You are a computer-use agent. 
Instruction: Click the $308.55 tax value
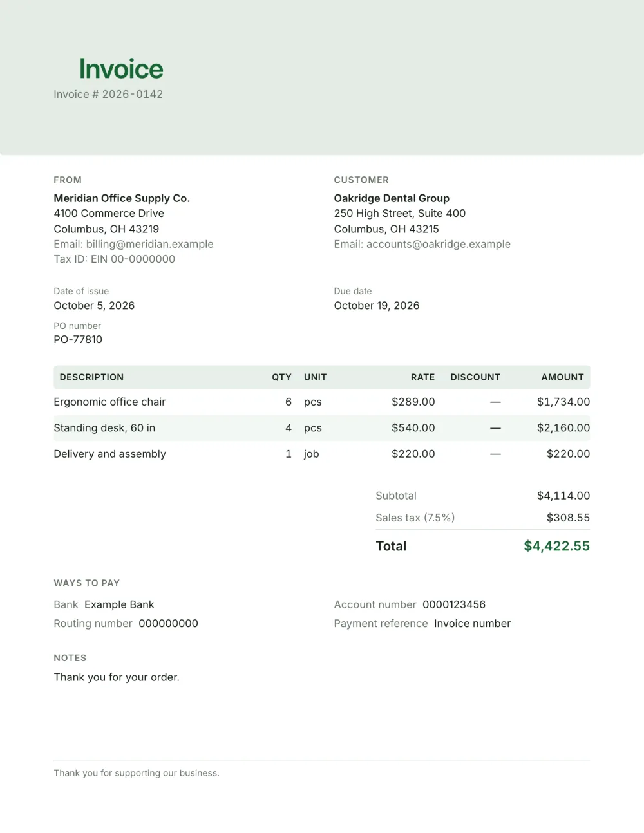(x=568, y=518)
